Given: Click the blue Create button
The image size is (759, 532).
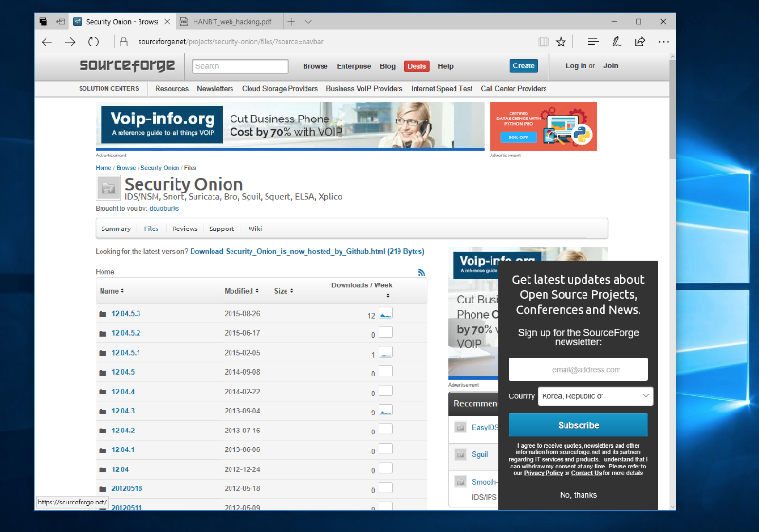Looking at the screenshot, I should [524, 65].
